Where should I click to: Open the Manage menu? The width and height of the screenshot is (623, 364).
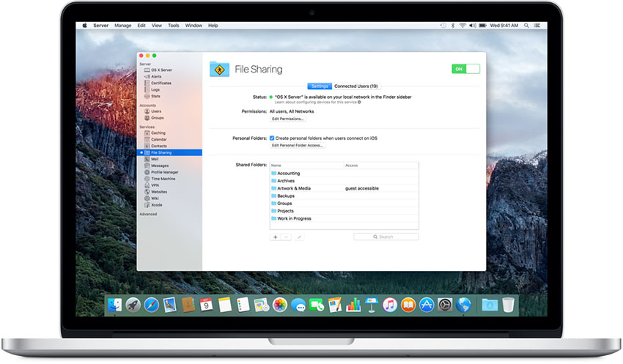pyautogui.click(x=123, y=26)
